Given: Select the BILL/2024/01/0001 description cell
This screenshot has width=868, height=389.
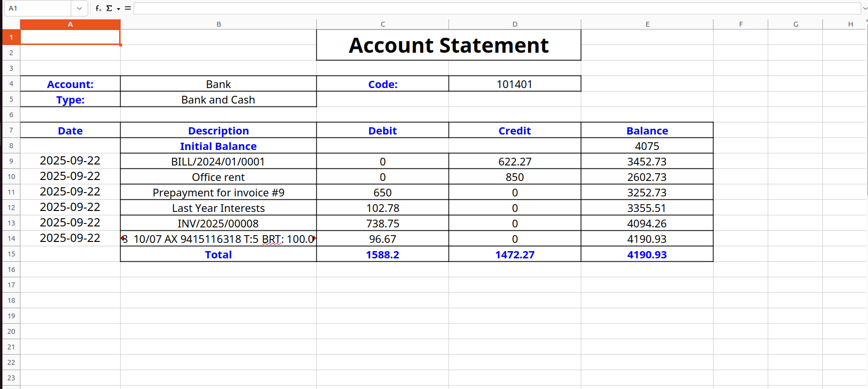Looking at the screenshot, I should [x=218, y=161].
